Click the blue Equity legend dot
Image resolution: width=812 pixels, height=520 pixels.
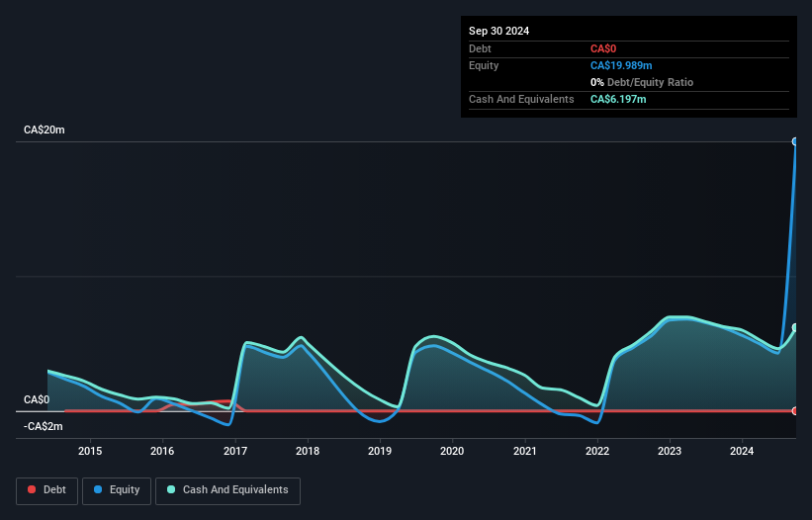[x=98, y=489]
